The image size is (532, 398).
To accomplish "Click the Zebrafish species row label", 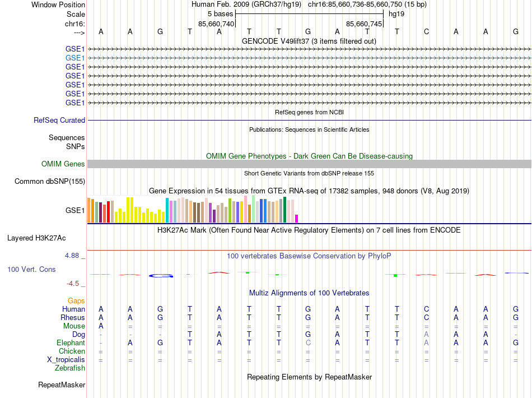I will click(x=70, y=368).
